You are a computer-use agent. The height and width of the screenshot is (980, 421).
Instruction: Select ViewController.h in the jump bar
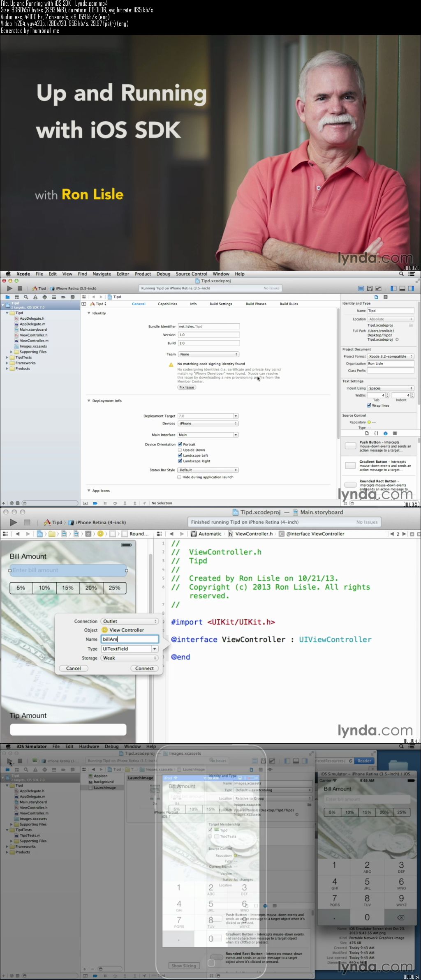[254, 534]
